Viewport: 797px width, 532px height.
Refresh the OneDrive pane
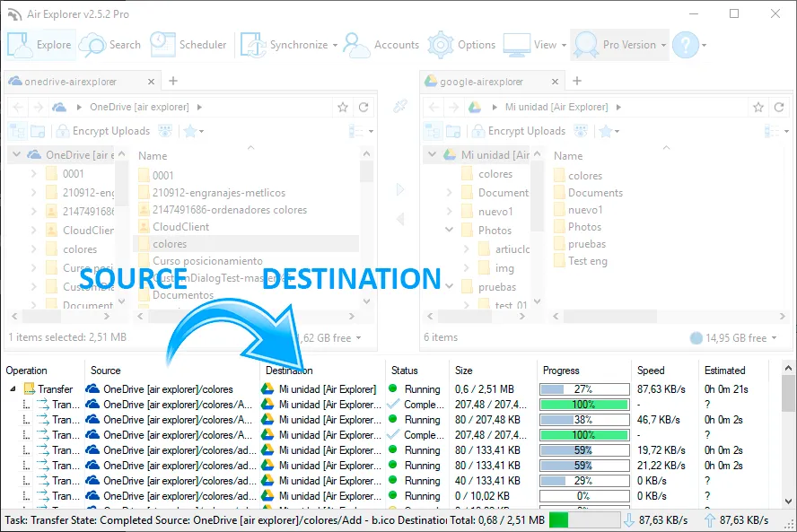point(363,108)
